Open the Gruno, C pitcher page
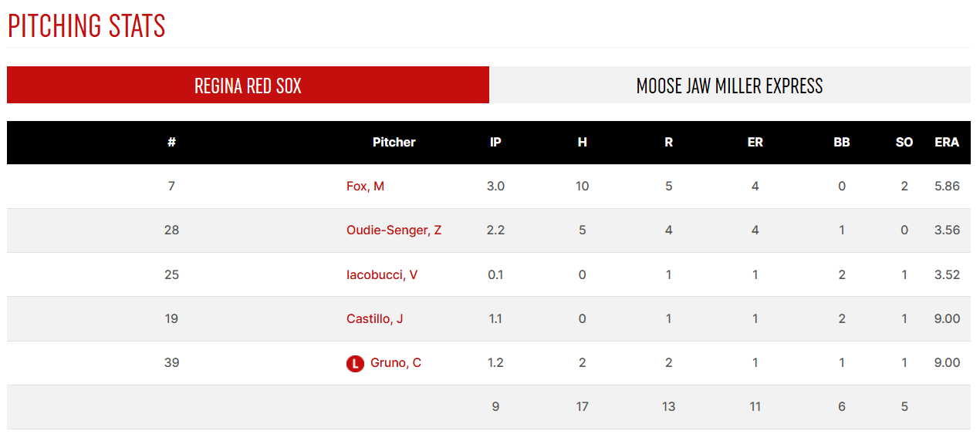980x434 pixels. pyautogui.click(x=396, y=363)
